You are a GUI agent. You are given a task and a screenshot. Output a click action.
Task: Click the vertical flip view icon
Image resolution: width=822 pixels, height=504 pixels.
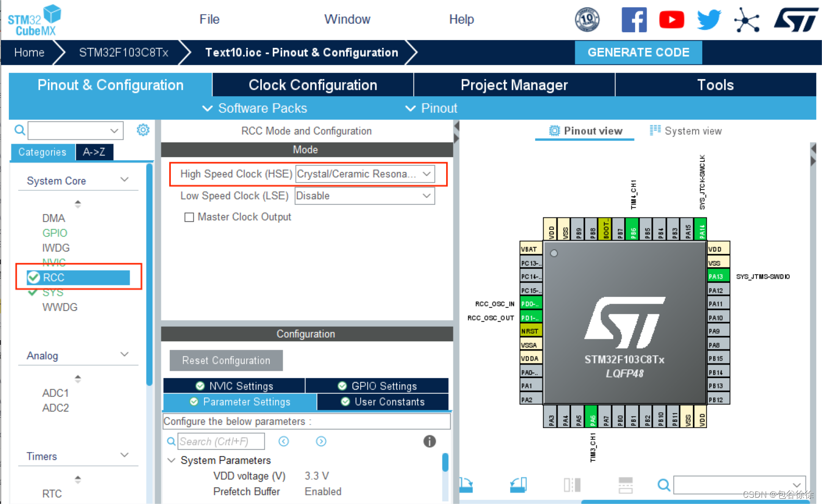pyautogui.click(x=626, y=485)
